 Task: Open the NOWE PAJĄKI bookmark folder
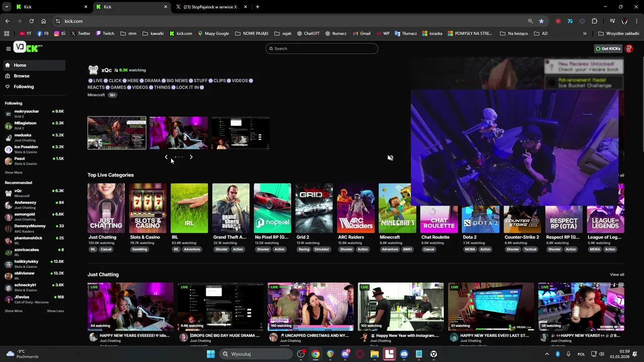(x=252, y=34)
